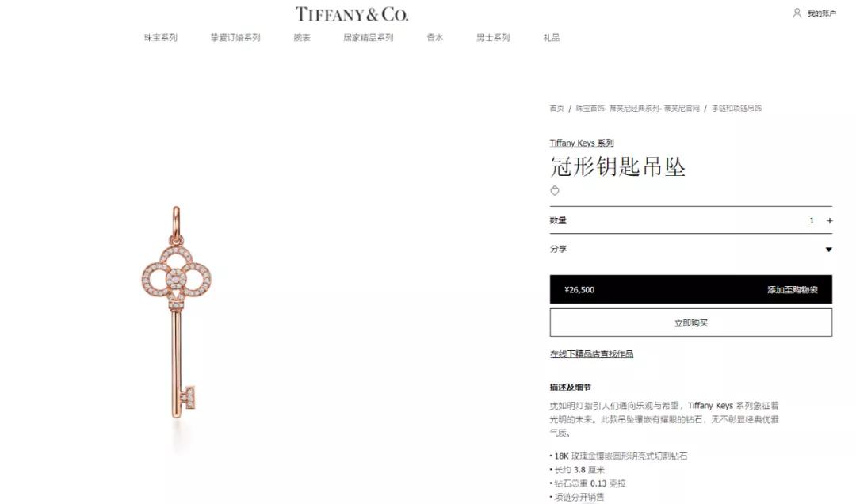Open the 香水 menu
The image size is (856, 504).
(434, 38)
